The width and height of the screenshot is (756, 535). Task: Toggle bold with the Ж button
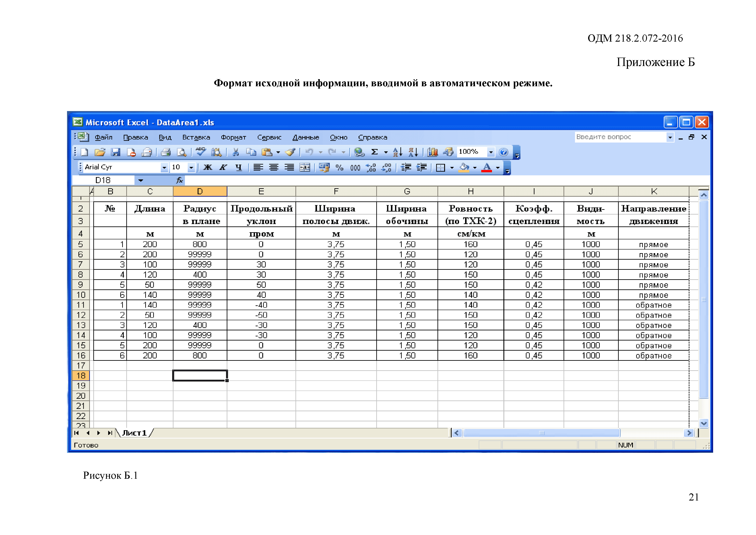click(208, 167)
